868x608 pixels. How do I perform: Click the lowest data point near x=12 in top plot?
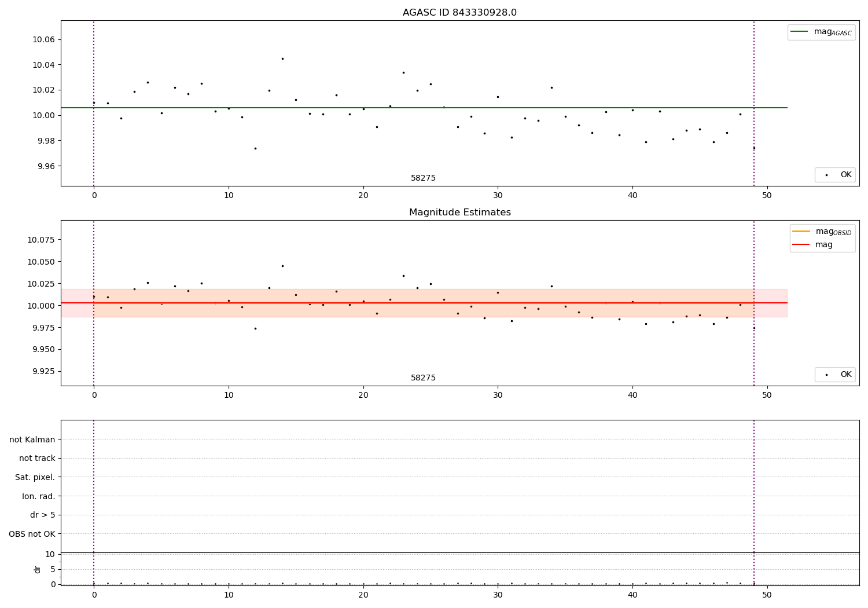coord(255,148)
